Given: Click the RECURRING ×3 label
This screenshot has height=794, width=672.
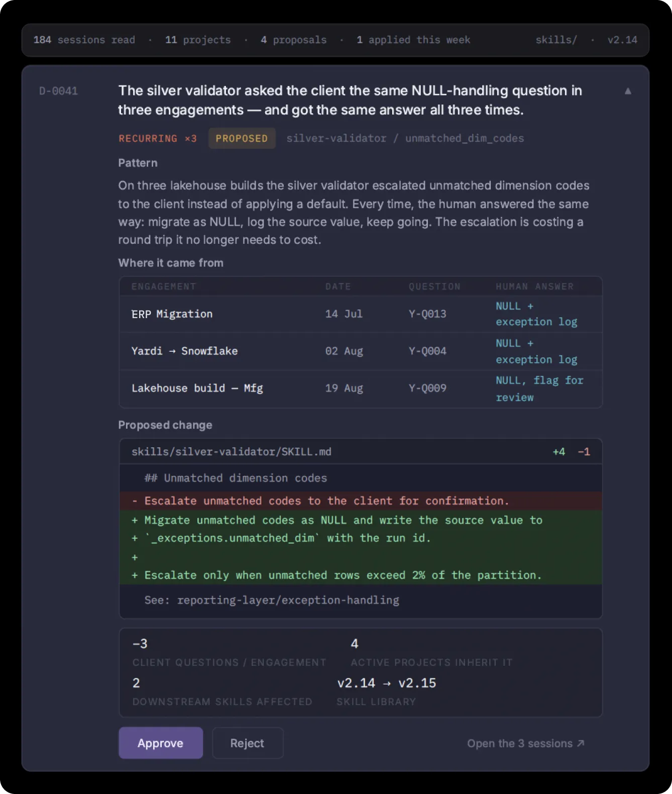Looking at the screenshot, I should pos(158,138).
